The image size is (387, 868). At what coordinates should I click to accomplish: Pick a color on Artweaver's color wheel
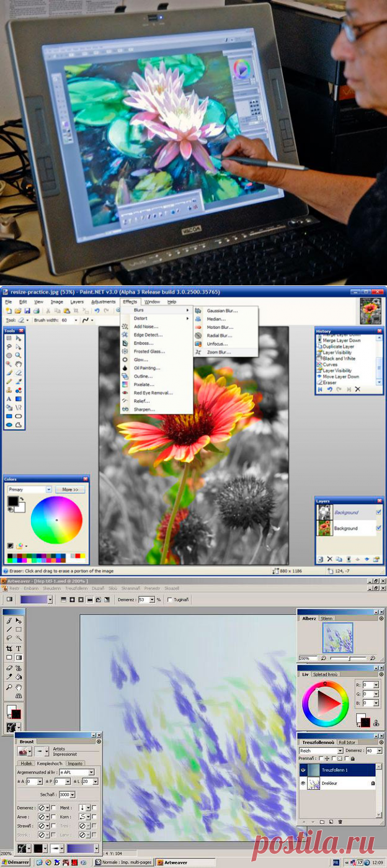(325, 703)
